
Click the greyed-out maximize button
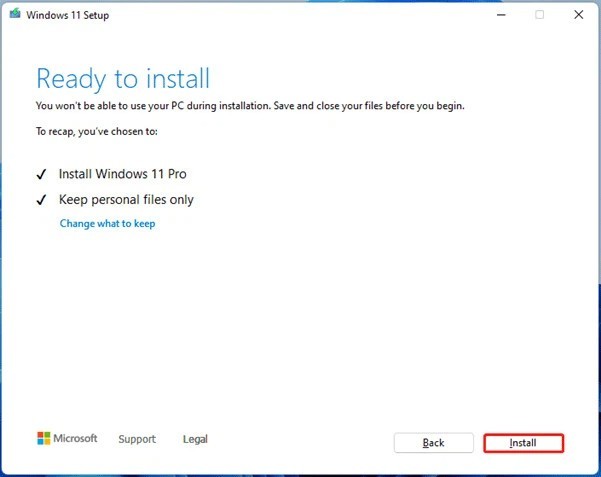(540, 15)
